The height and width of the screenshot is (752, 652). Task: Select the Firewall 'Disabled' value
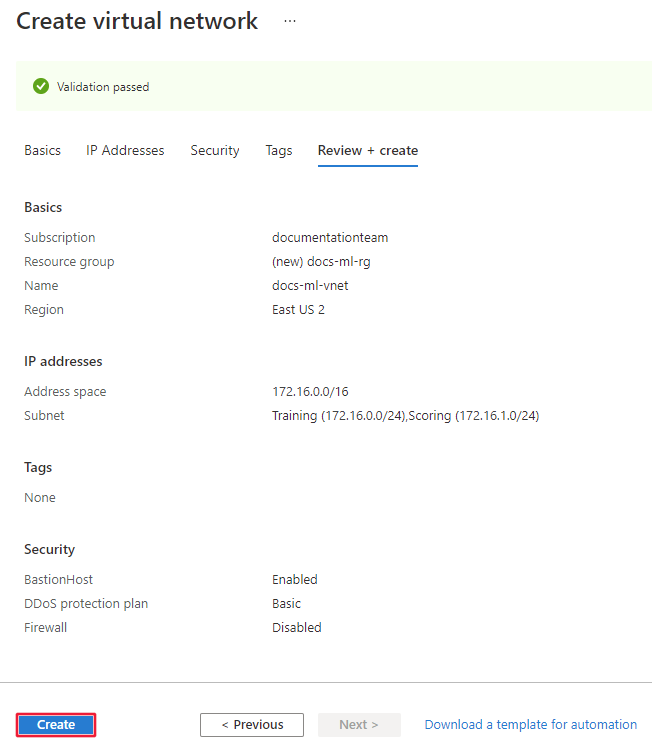[296, 628]
